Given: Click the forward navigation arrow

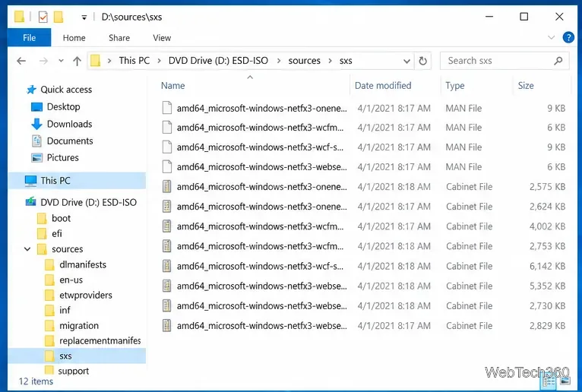Looking at the screenshot, I should click(x=43, y=61).
